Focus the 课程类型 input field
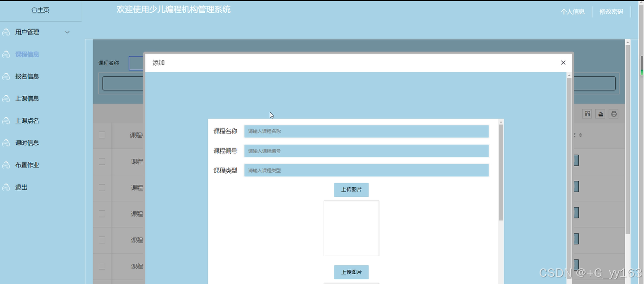 pyautogui.click(x=366, y=170)
